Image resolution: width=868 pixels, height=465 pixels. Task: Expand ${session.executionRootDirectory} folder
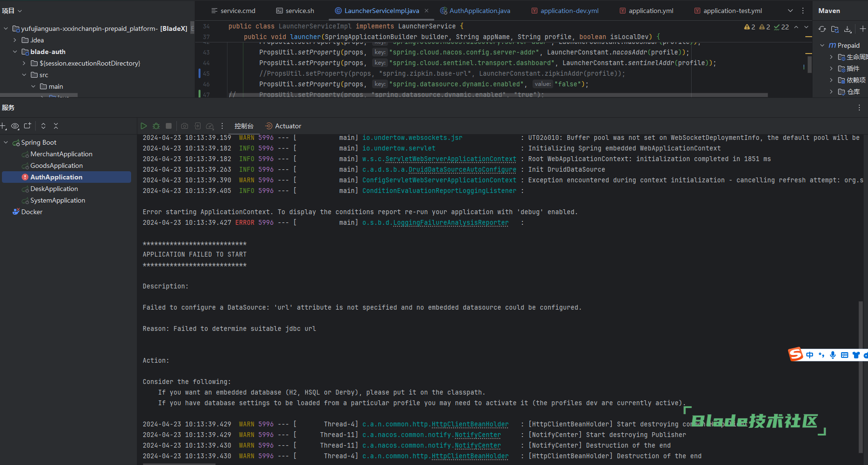tap(24, 63)
